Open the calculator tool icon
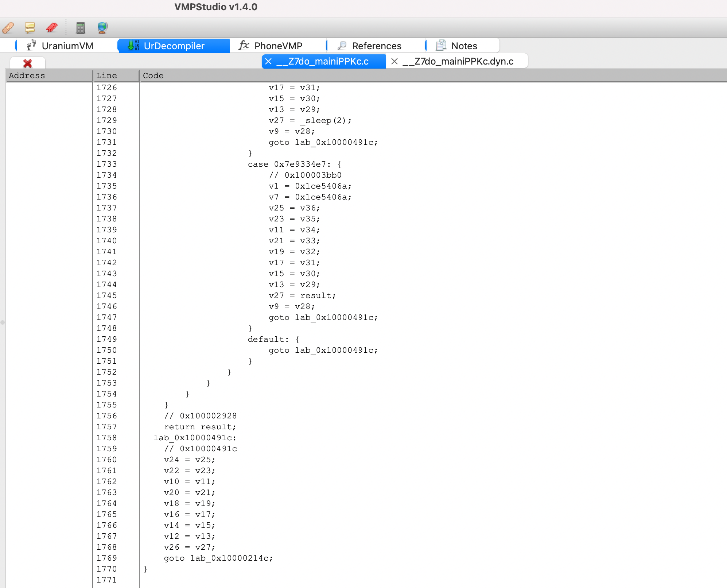This screenshot has width=727, height=588. tap(81, 27)
